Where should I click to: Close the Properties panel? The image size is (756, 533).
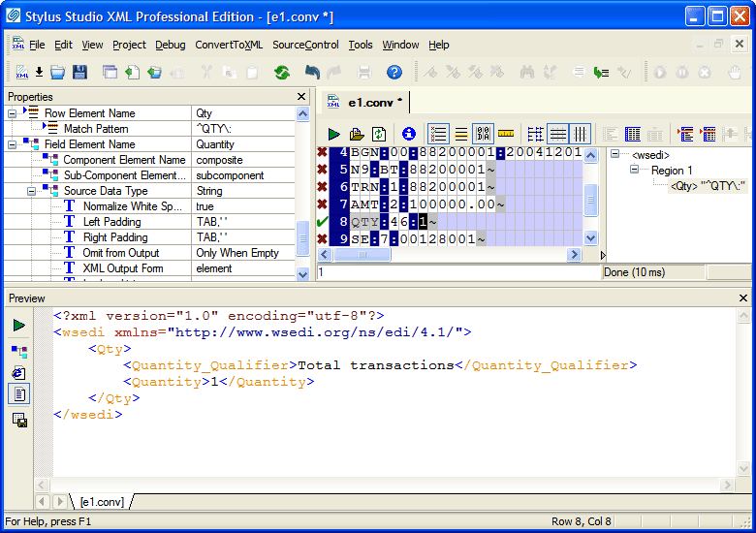[x=301, y=96]
